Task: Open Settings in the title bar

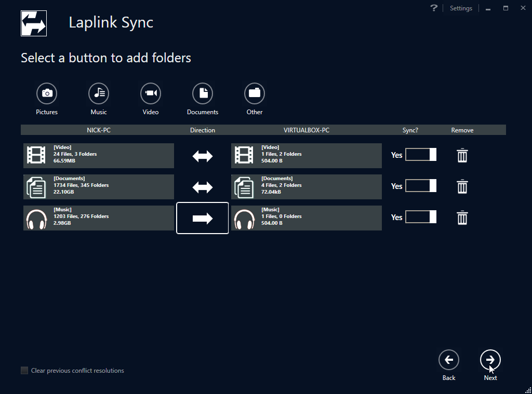Action: coord(461,8)
